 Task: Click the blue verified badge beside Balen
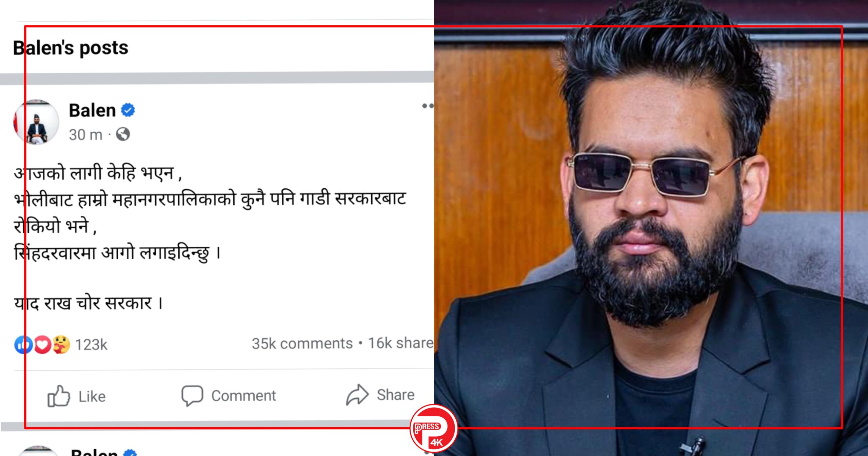[128, 110]
